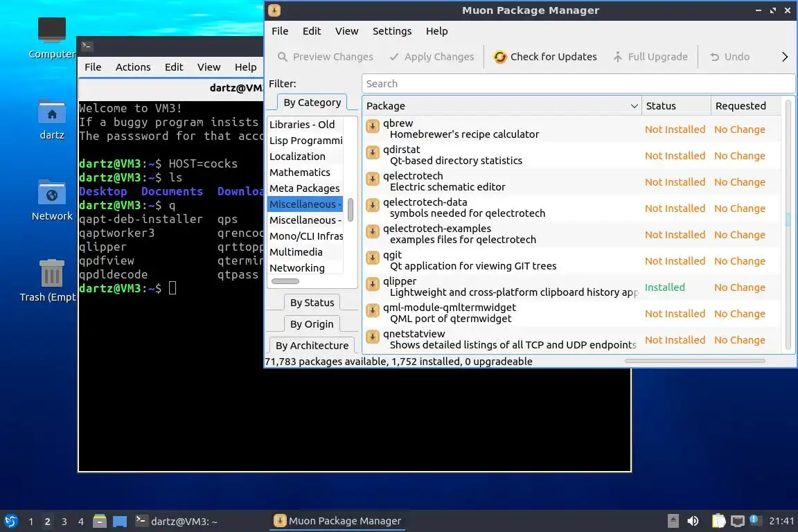798x532 pixels.
Task: Click the network monitor tray icon
Action: point(738,521)
